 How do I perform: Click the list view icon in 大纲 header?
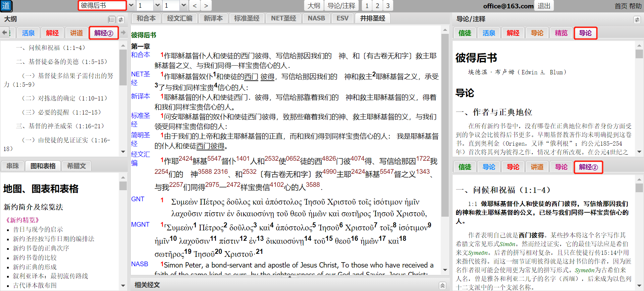pyautogui.click(x=112, y=19)
